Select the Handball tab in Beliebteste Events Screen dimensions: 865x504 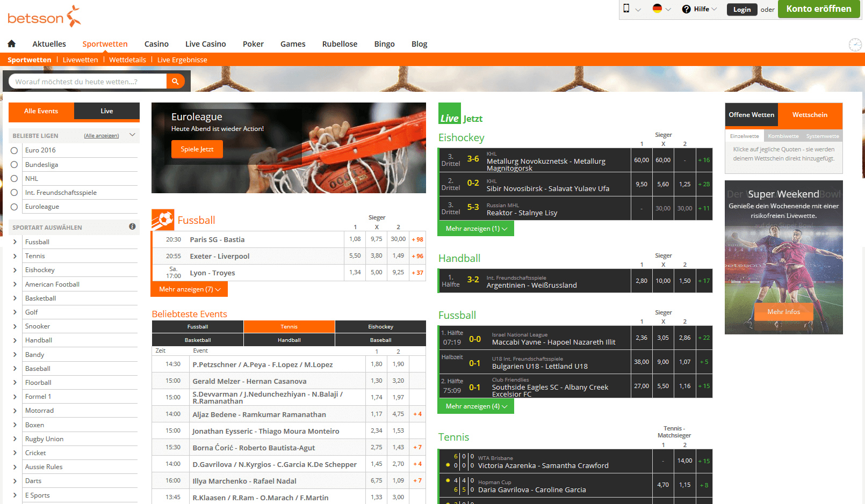coord(289,340)
